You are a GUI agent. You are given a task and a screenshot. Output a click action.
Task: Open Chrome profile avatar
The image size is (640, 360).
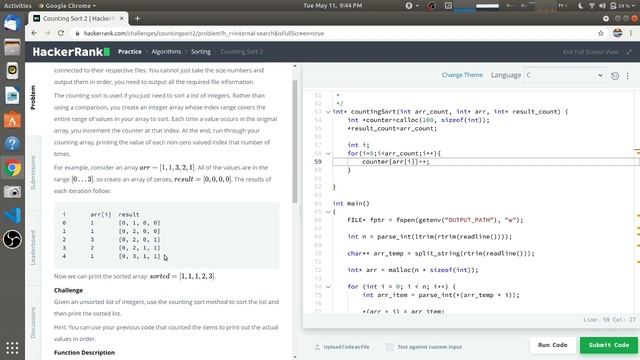[x=618, y=33]
